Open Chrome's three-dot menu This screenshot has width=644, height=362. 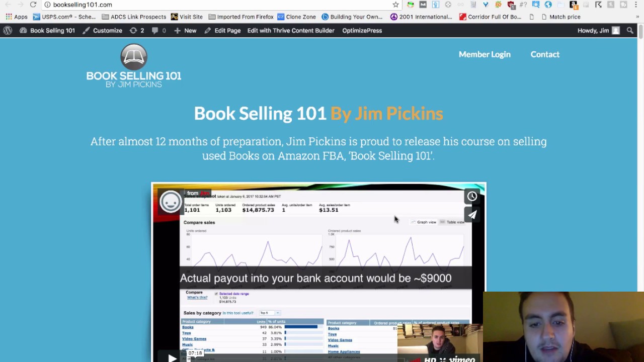tap(636, 5)
